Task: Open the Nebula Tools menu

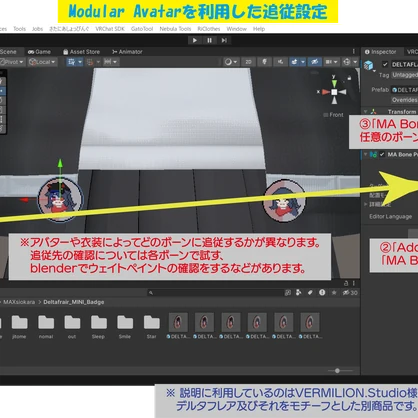Action: click(175, 29)
